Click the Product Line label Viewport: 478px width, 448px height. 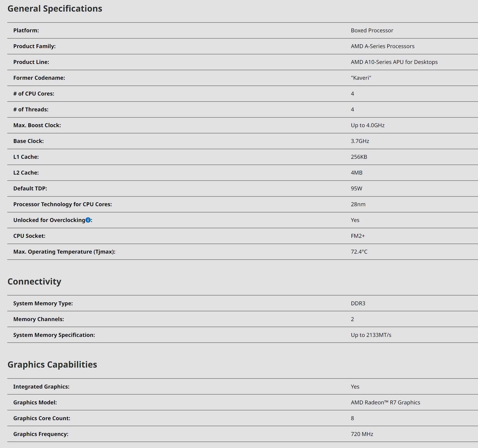click(31, 62)
